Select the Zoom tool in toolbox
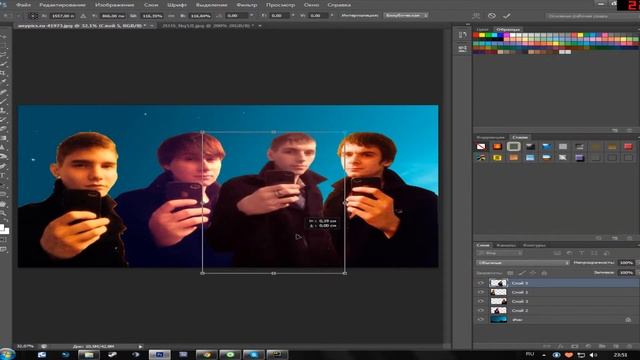Viewport: 640px width, 360px height. 4,213
